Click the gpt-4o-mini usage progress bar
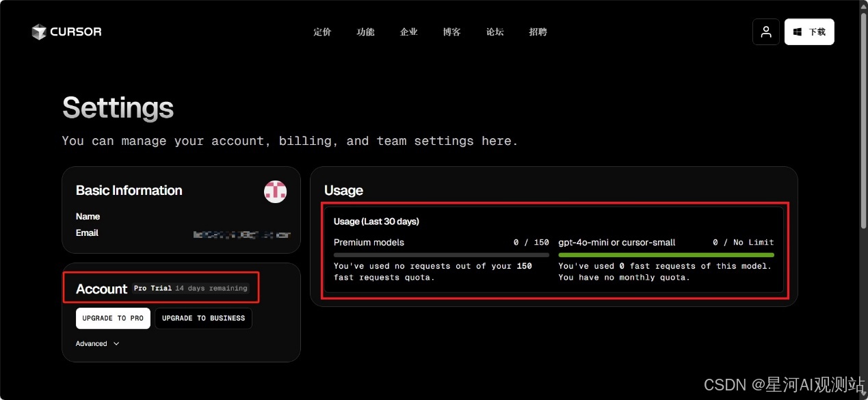The image size is (868, 400). point(666,255)
